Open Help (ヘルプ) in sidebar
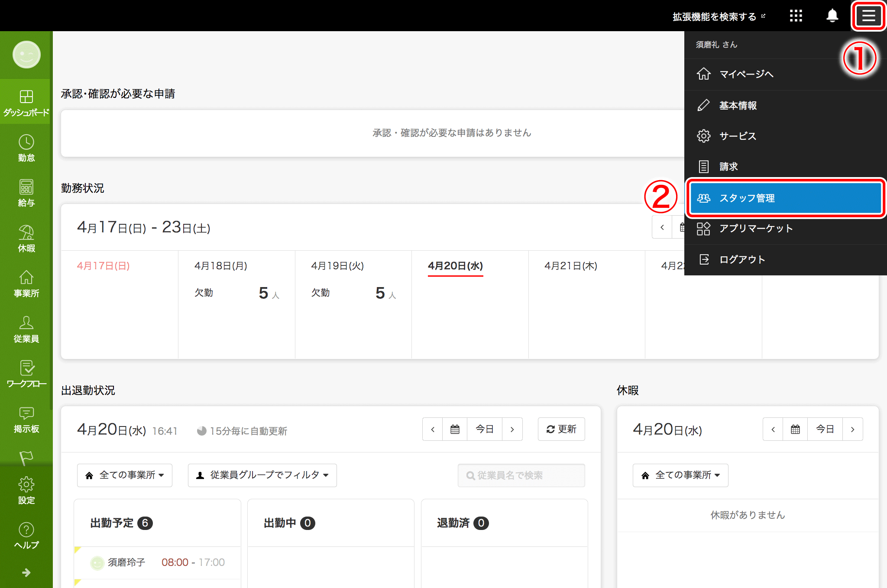 pos(26,536)
